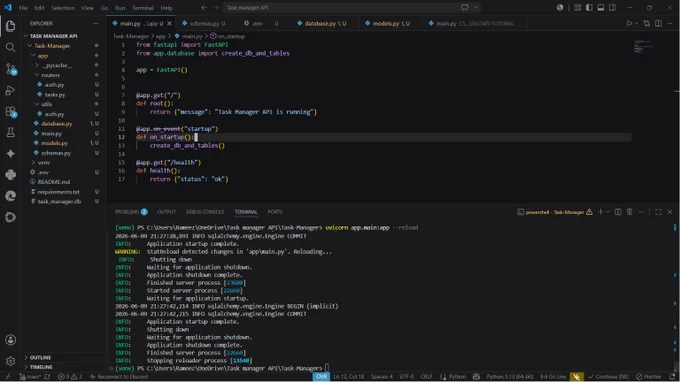
Task: Go back with the navigation arrow
Action: tap(204, 7)
